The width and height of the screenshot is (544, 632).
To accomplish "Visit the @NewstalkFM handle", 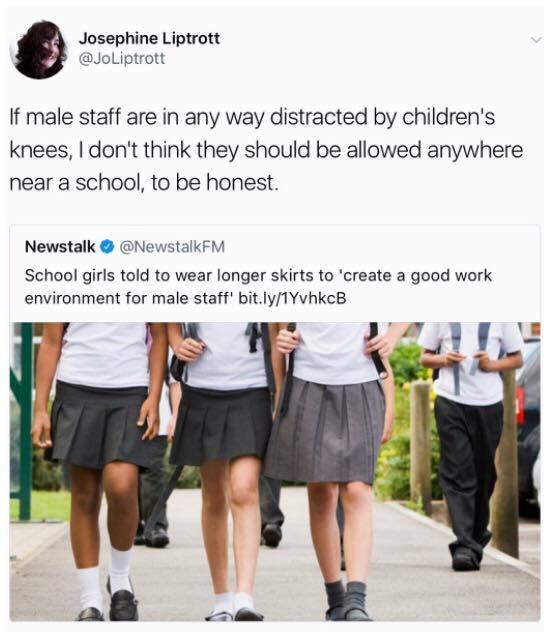I will (x=172, y=246).
